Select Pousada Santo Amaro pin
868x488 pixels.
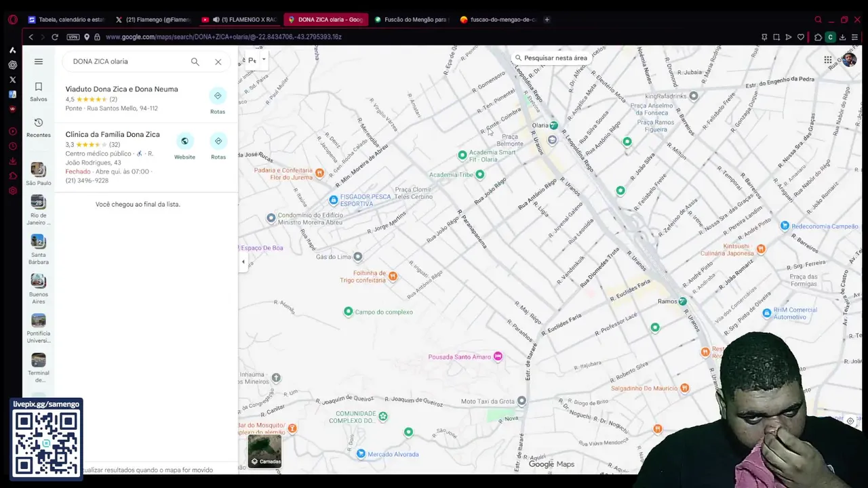tap(498, 357)
